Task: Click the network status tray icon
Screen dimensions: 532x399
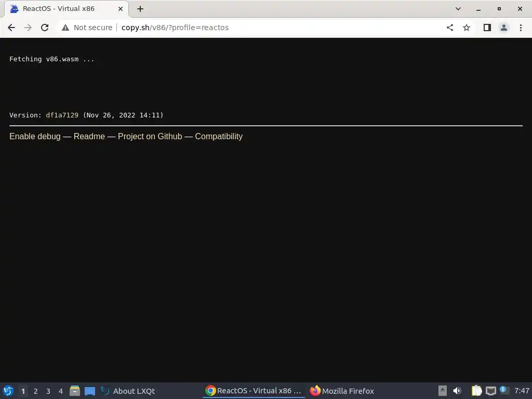Action: click(x=490, y=391)
